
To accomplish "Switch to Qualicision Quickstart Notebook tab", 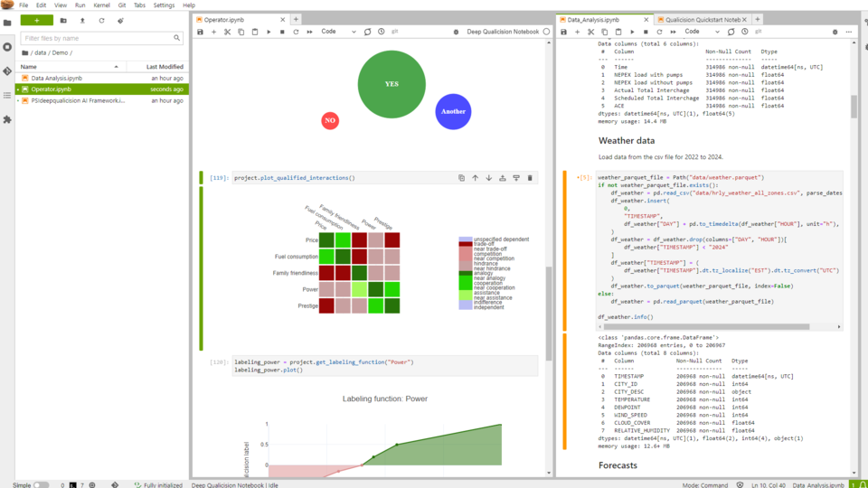I will [707, 19].
